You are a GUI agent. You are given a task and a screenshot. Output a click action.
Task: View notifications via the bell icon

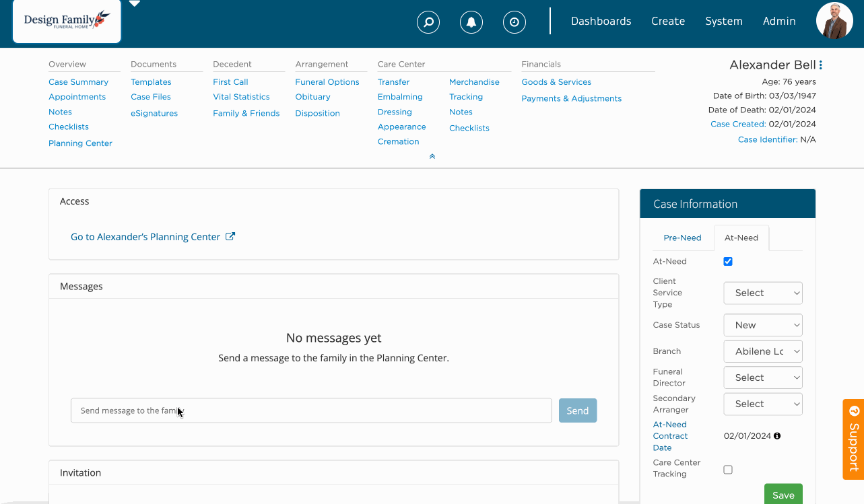471,22
